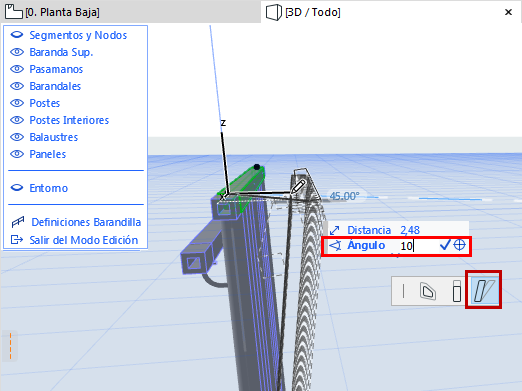Toggle Barandales visibility eye

(x=17, y=86)
